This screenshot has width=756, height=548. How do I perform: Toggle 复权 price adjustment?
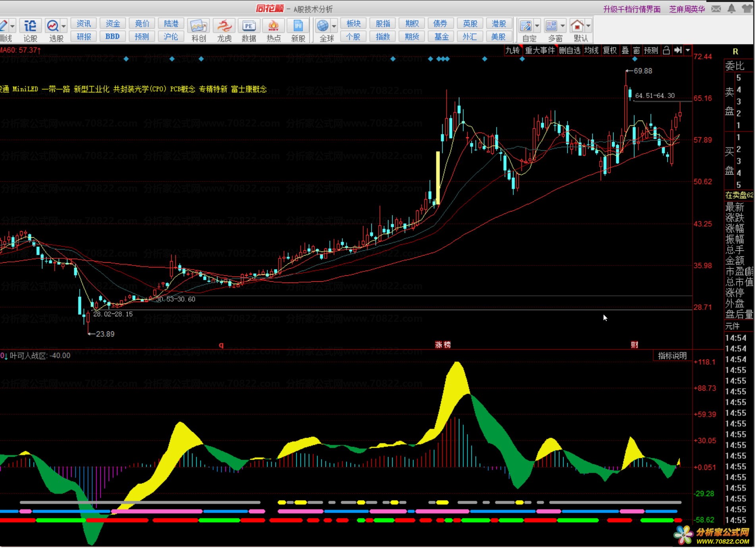(610, 50)
